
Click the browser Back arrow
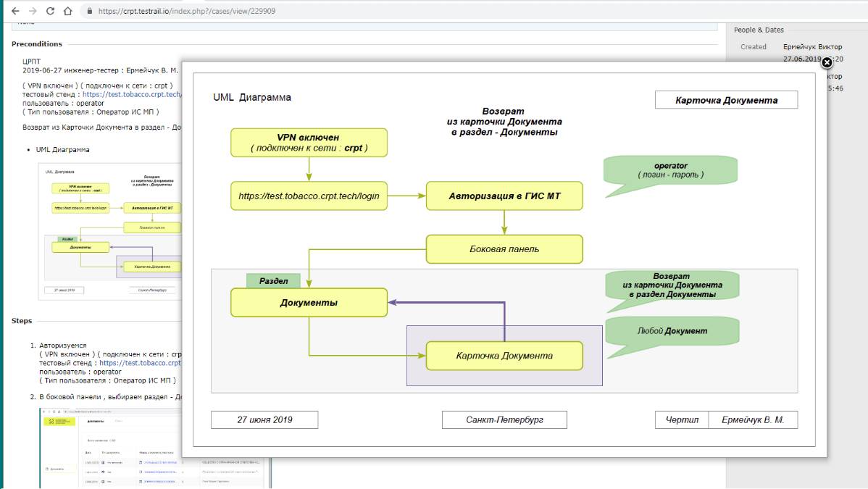pyautogui.click(x=14, y=12)
